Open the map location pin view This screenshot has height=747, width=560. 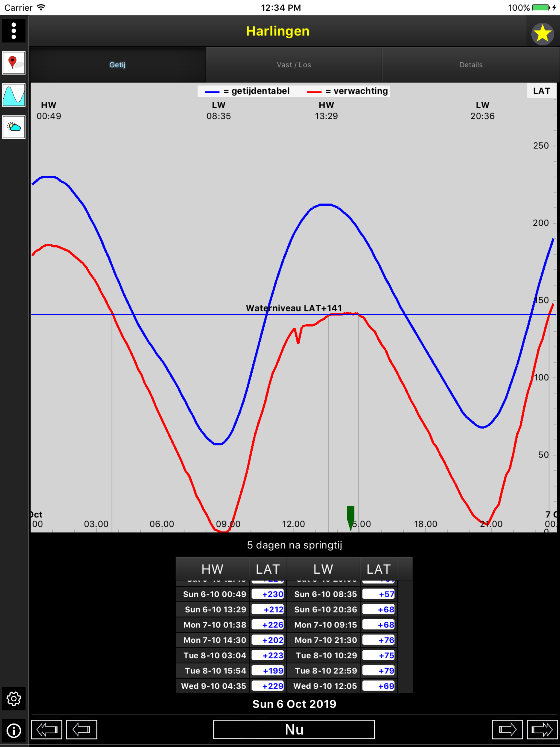click(x=14, y=63)
